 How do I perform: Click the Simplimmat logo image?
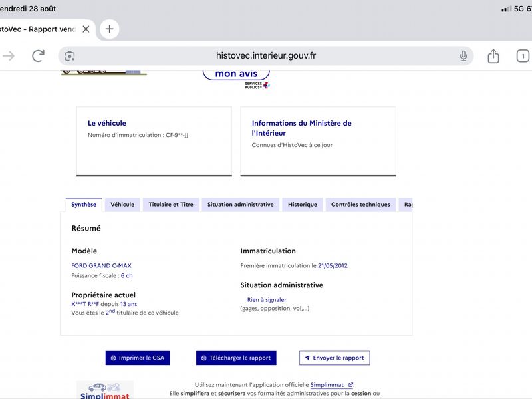point(105,390)
